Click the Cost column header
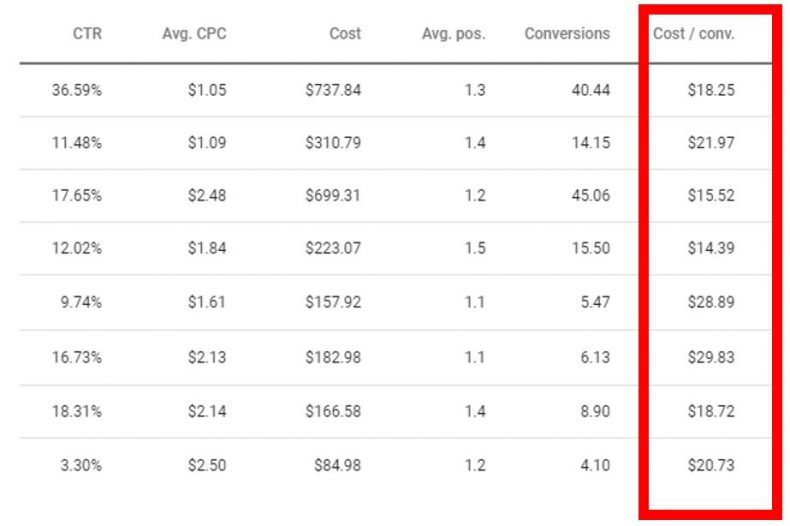 (345, 34)
